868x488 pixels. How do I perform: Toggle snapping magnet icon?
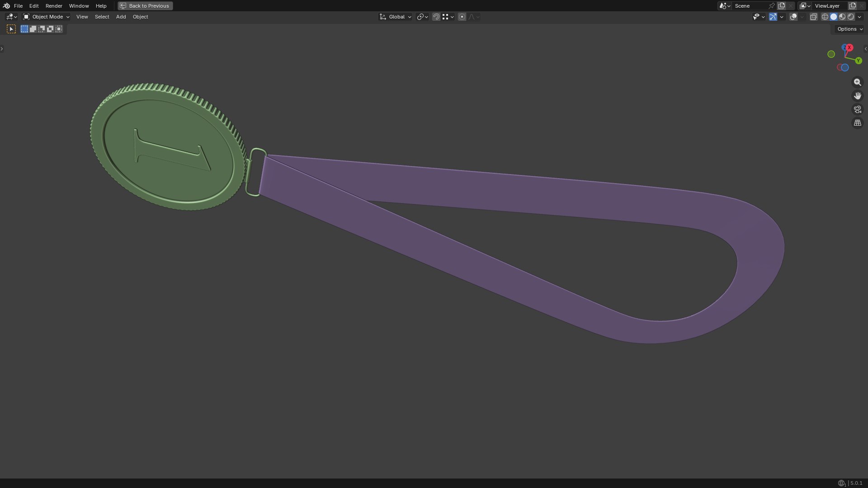[436, 17]
